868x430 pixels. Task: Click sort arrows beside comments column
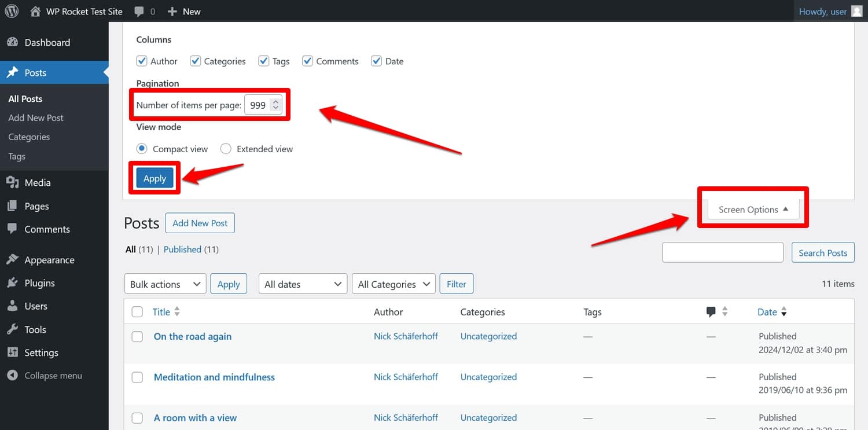[x=724, y=312]
